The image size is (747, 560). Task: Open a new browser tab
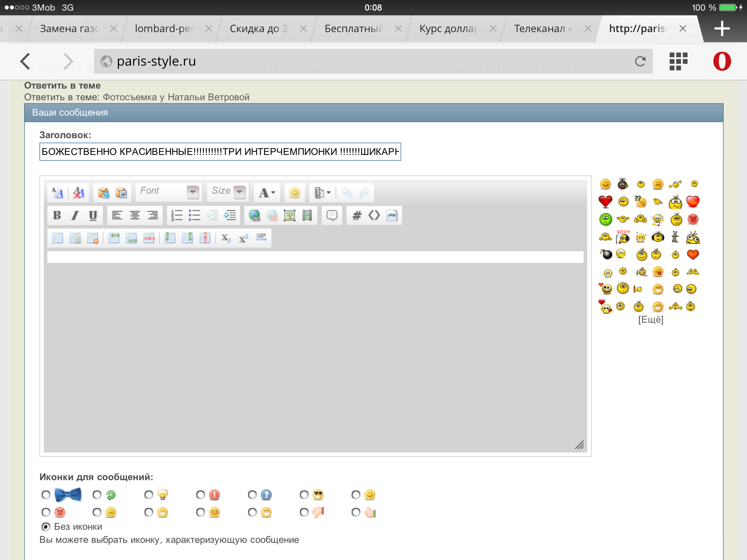722,28
